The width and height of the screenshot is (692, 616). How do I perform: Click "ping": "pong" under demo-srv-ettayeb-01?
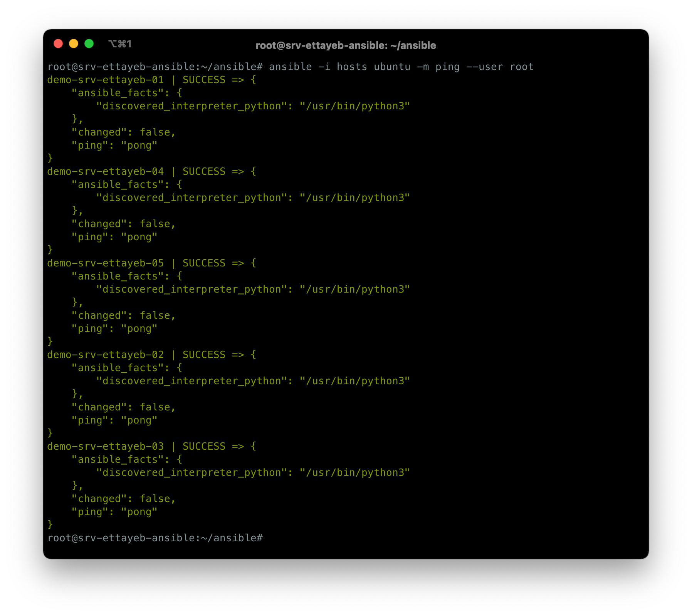click(114, 146)
